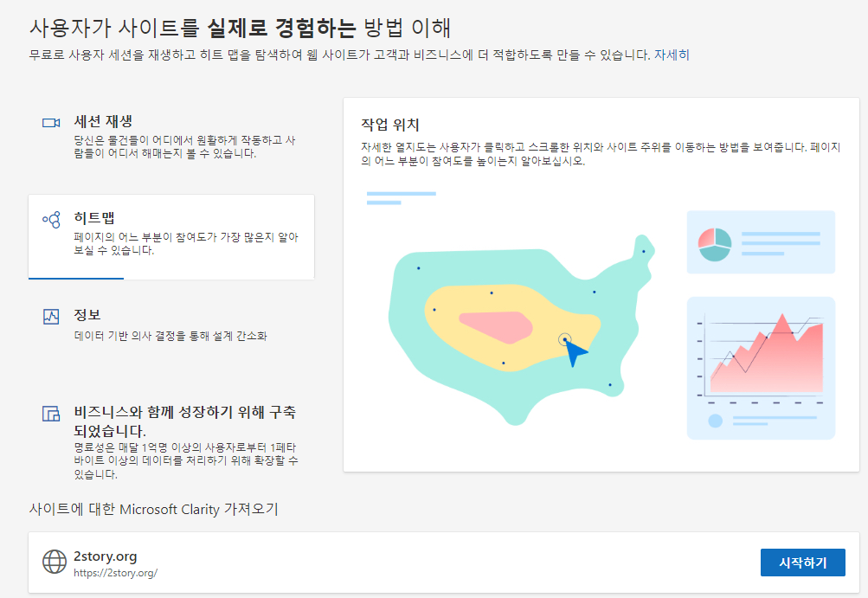The image size is (868, 598).
Task: Click the 비즈니스 성장 building icon
Action: [49, 413]
